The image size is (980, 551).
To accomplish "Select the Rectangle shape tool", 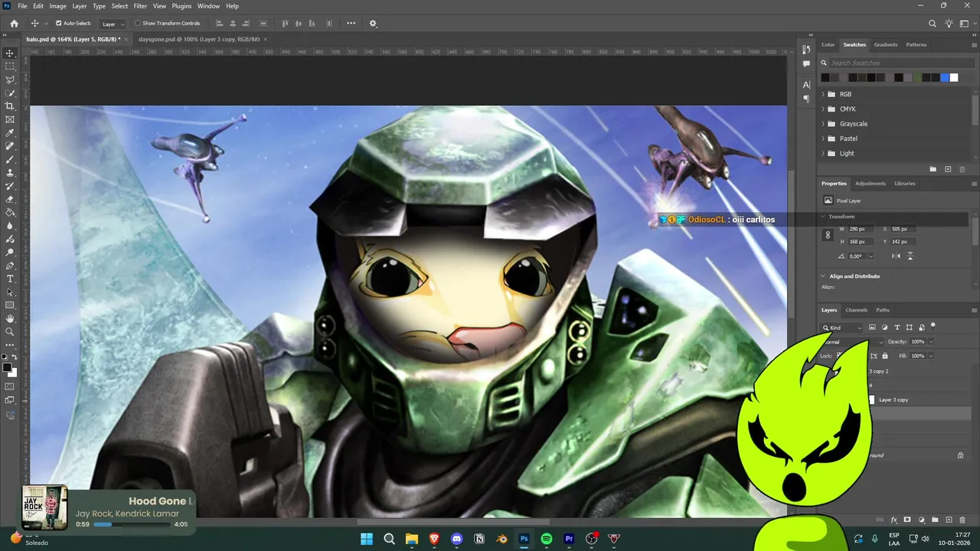I will point(10,305).
